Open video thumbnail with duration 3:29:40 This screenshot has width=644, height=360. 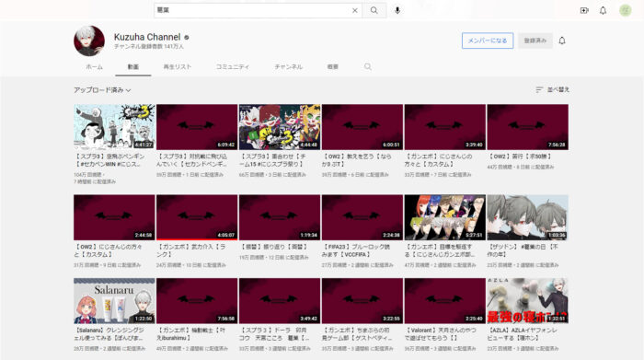coord(444,126)
